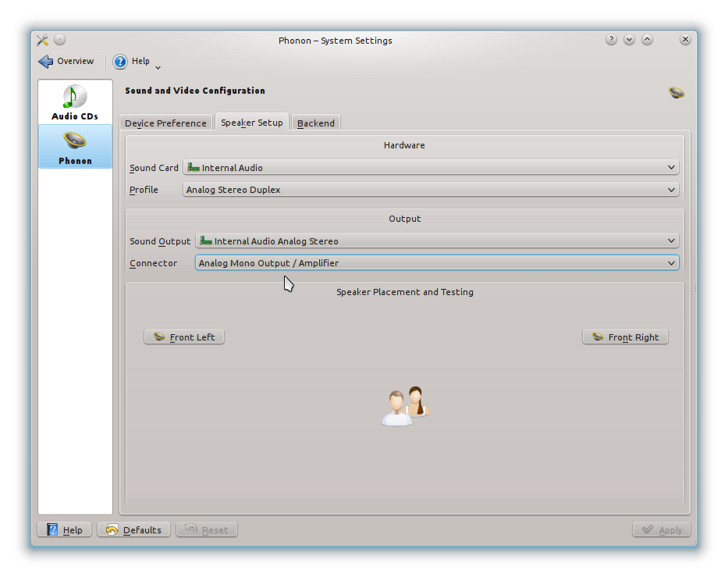This screenshot has width=728, height=577.
Task: Select the Speaker Setup tab
Action: (251, 123)
